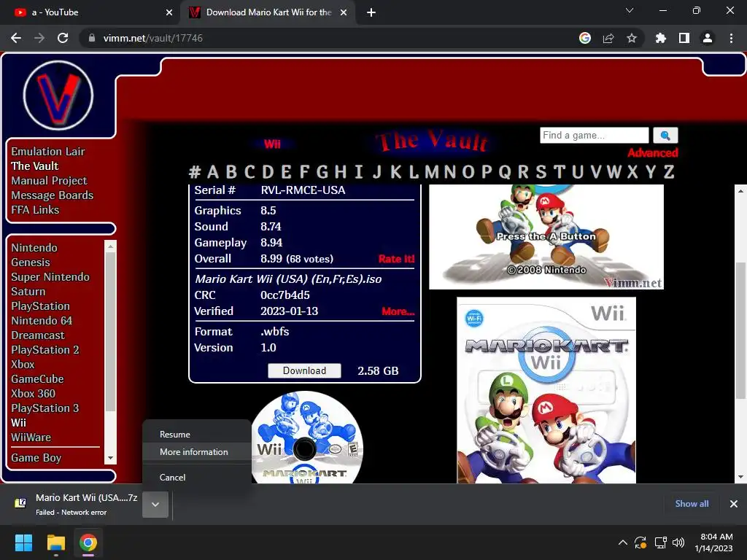Open Advanced search link
Screen dimensions: 747x560
652,153
